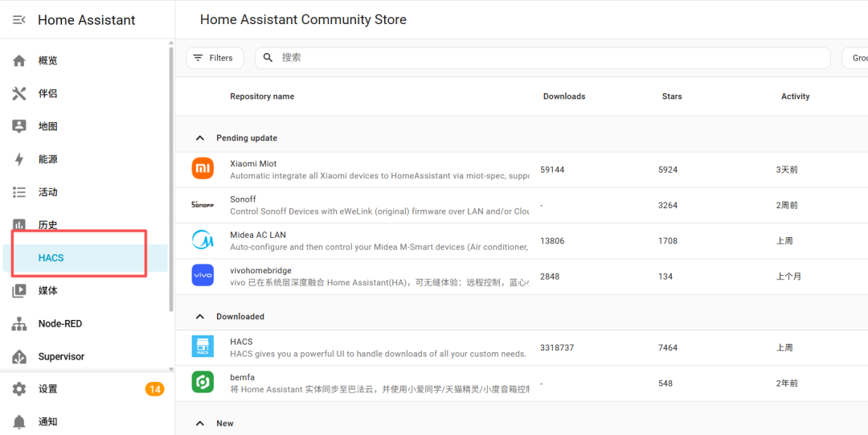Sort by the Downloads column header
868x435 pixels.
(564, 96)
